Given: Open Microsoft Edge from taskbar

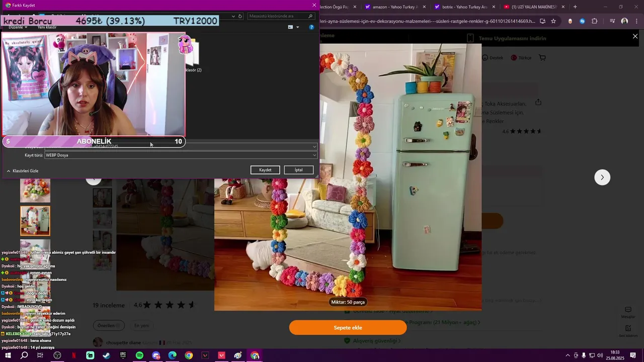Looking at the screenshot, I should tap(173, 355).
